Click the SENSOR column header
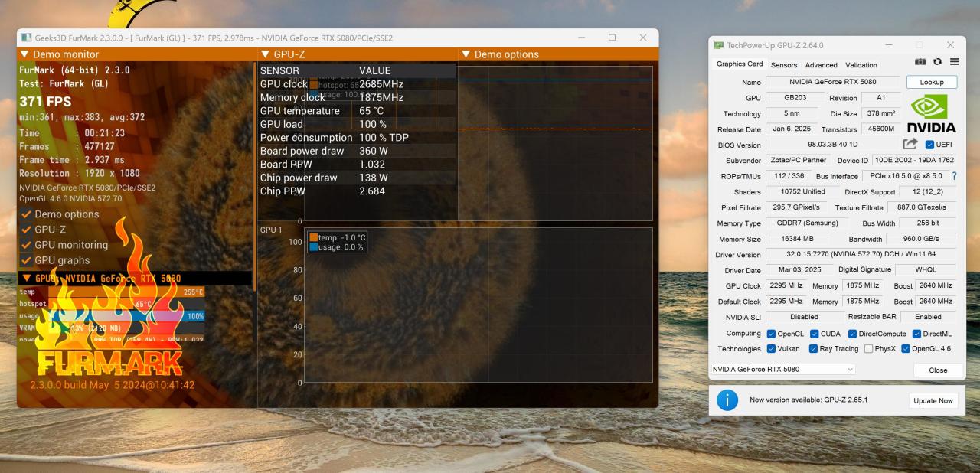Screen dimensions: 980x473 point(279,70)
